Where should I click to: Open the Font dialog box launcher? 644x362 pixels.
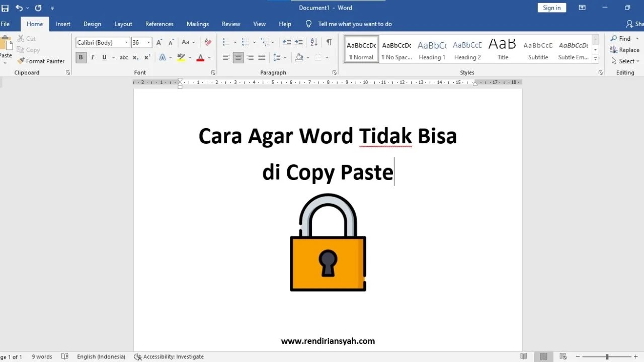coord(213,73)
